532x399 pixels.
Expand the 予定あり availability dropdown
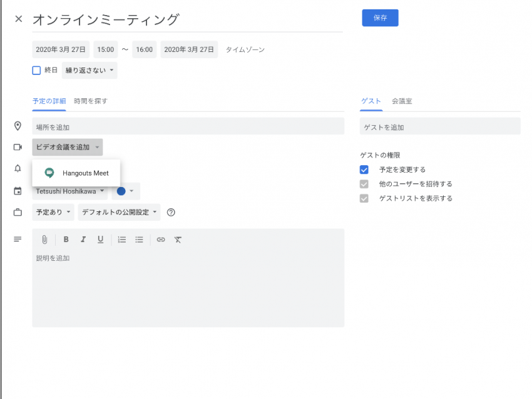point(53,212)
